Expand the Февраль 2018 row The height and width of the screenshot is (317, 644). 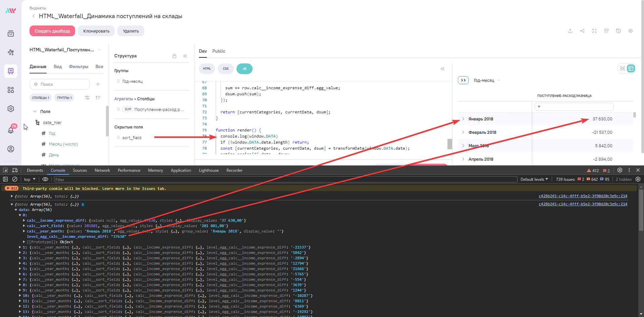pos(463,132)
